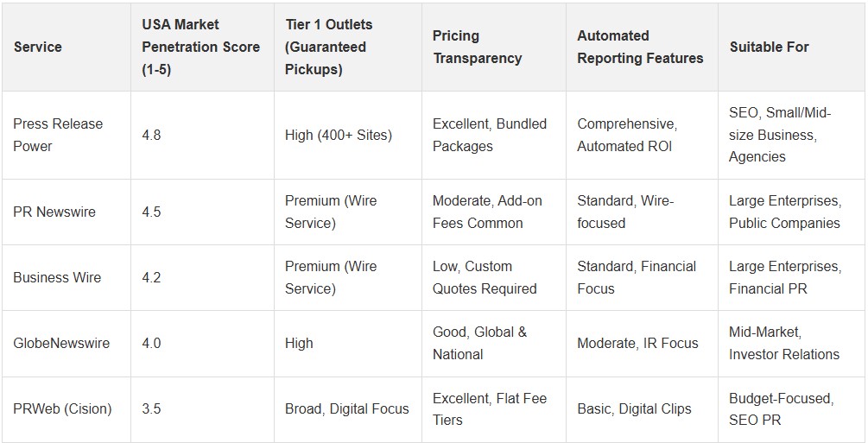Click the Budget-Focused, SEO PR cell
Image resolution: width=868 pixels, height=443 pixels.
[780, 408]
